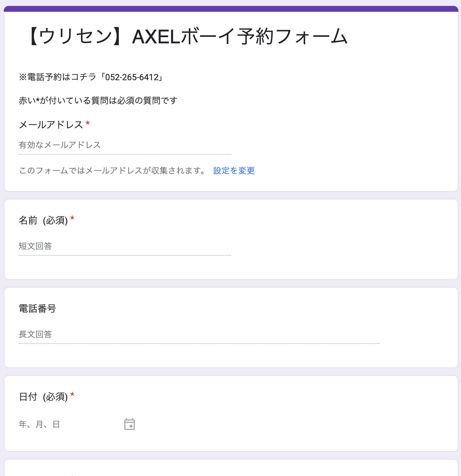
Task: Select the 日付 (必須) question label
Action: click(43, 397)
